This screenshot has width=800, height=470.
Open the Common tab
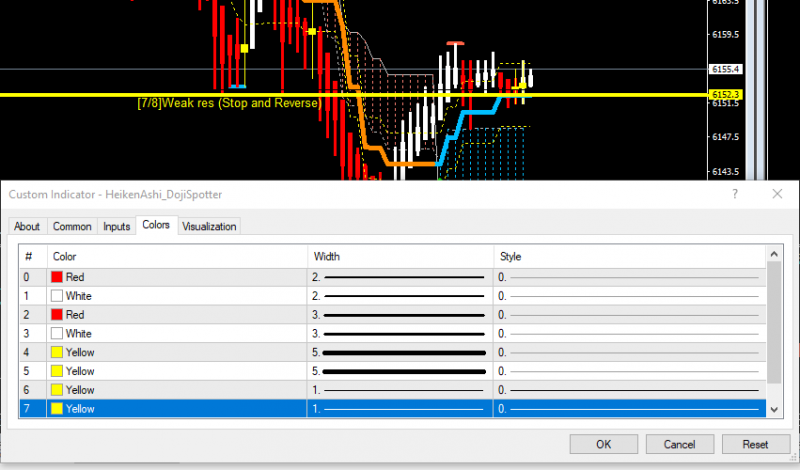point(72,226)
